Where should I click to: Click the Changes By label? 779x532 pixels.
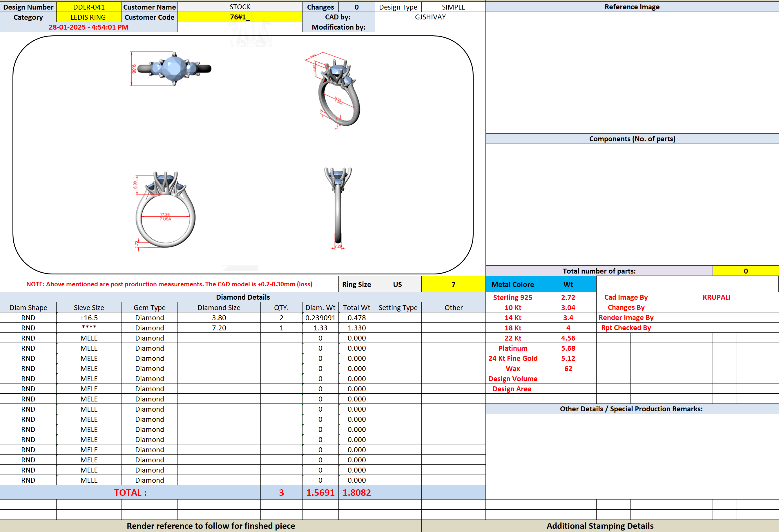626,307
